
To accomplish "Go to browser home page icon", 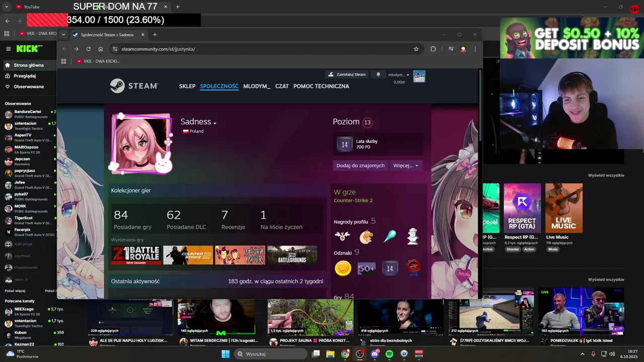I will (101, 49).
